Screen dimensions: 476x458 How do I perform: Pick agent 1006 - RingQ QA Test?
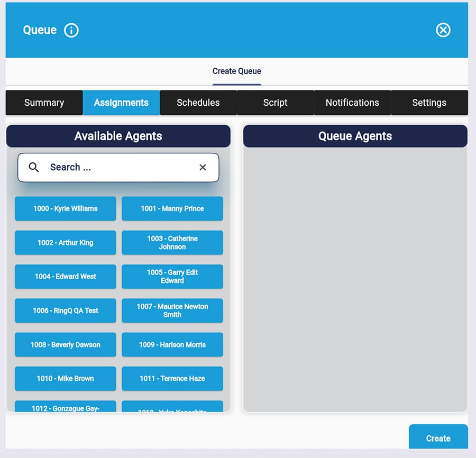tap(66, 310)
